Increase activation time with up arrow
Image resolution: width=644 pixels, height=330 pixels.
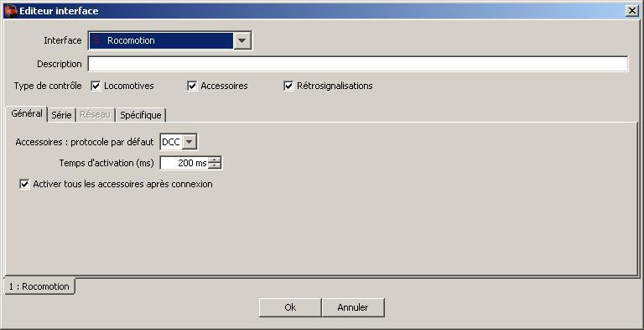tap(214, 160)
